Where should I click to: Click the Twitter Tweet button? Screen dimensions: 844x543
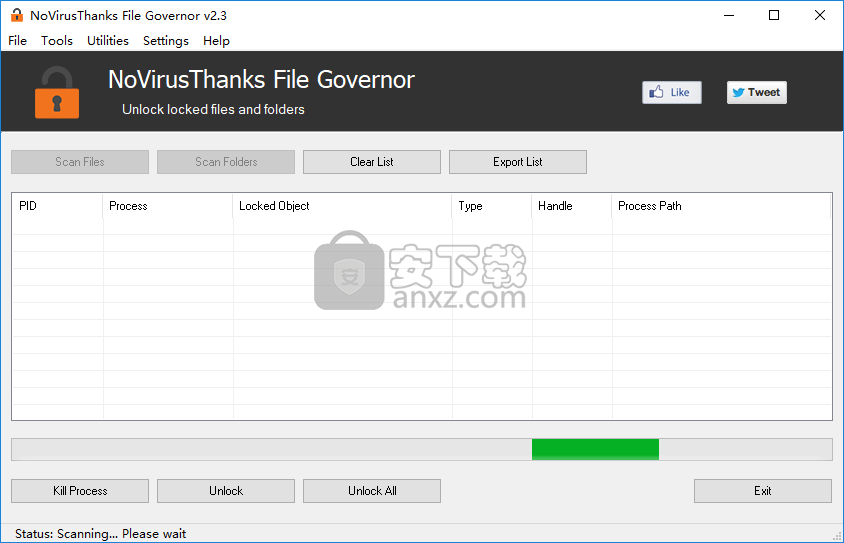point(756,92)
